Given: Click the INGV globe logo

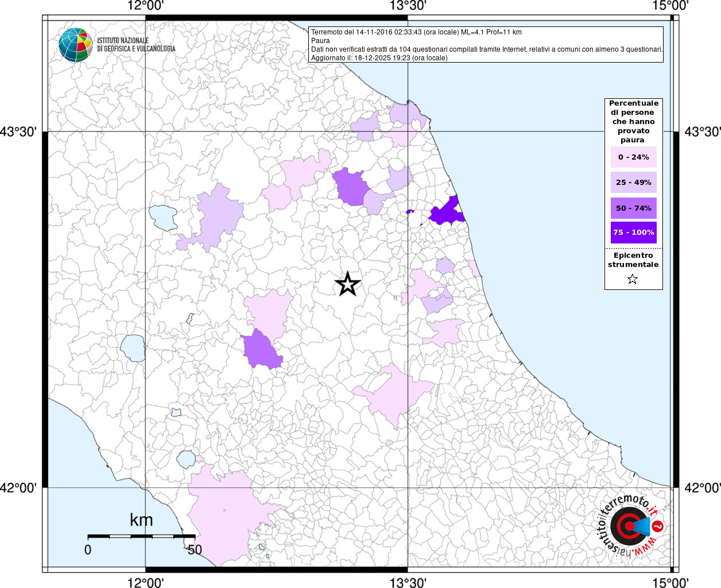Looking at the screenshot, I should [x=75, y=45].
